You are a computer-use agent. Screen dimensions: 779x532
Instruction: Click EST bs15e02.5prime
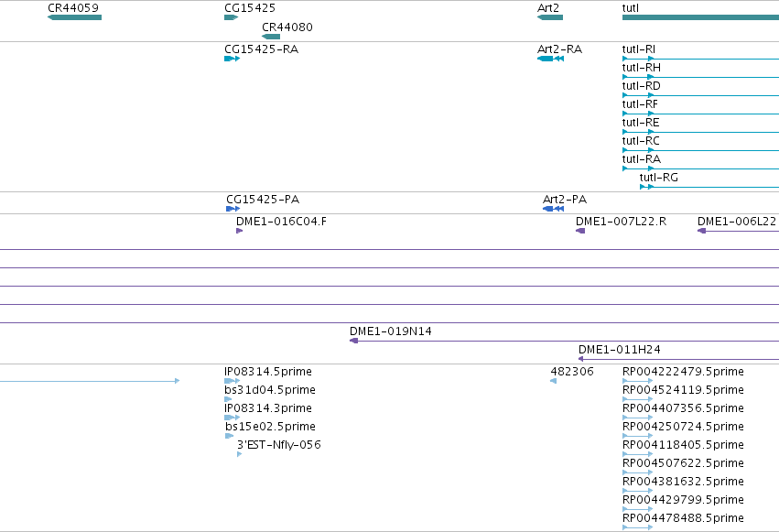point(229,436)
